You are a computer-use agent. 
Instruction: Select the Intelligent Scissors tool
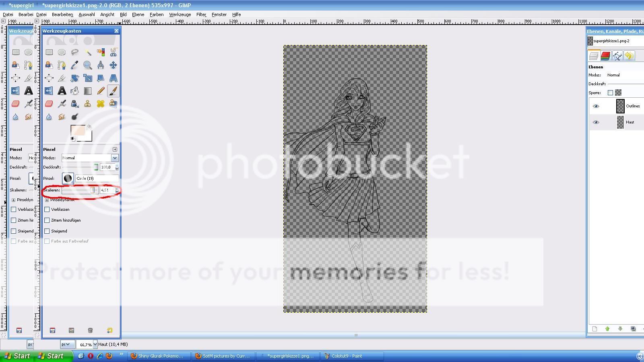(x=114, y=52)
